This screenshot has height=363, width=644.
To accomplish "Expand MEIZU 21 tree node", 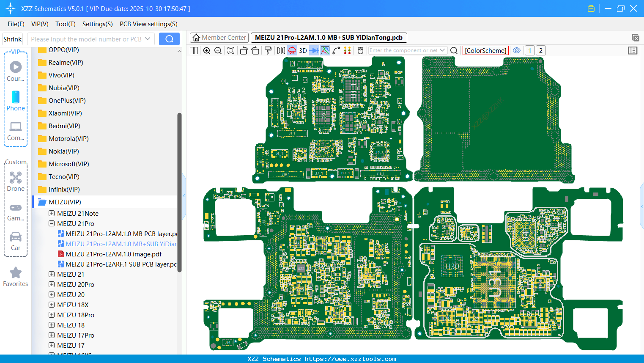I will point(52,275).
